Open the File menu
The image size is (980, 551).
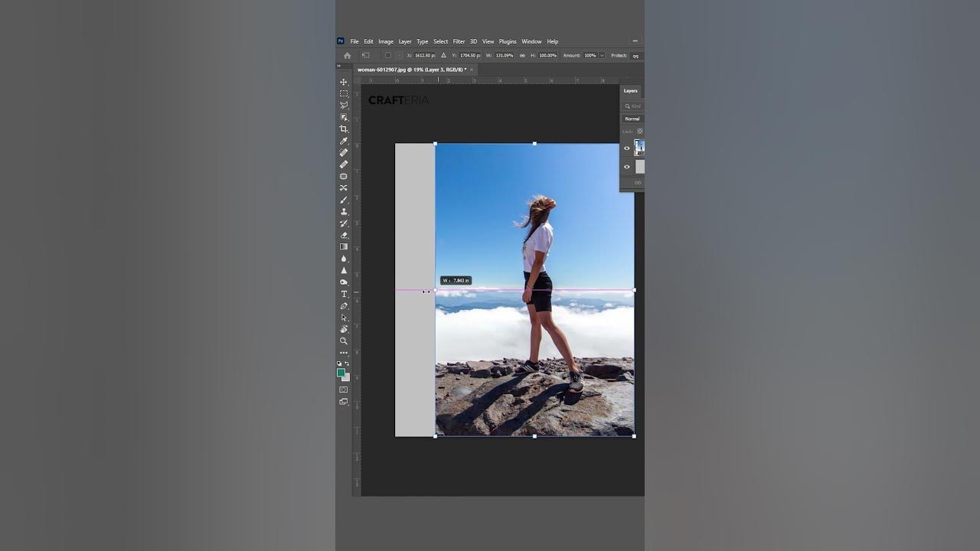(x=354, y=41)
